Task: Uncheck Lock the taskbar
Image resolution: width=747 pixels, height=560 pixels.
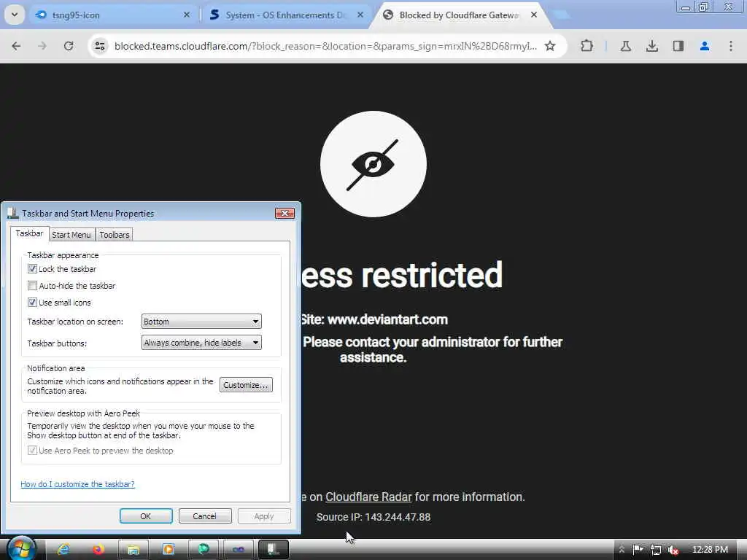Action: 32,269
